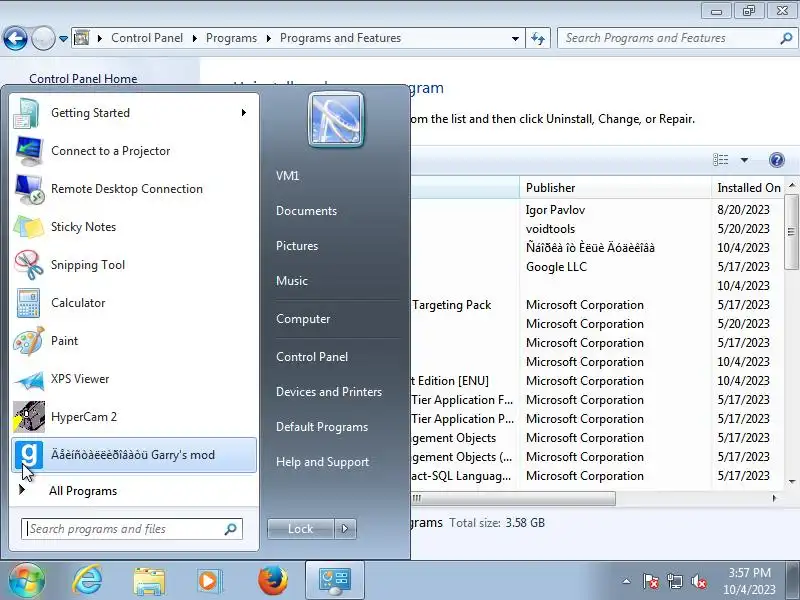Click vertical scrollbar down arrow
The height and width of the screenshot is (600, 800).
(x=792, y=482)
